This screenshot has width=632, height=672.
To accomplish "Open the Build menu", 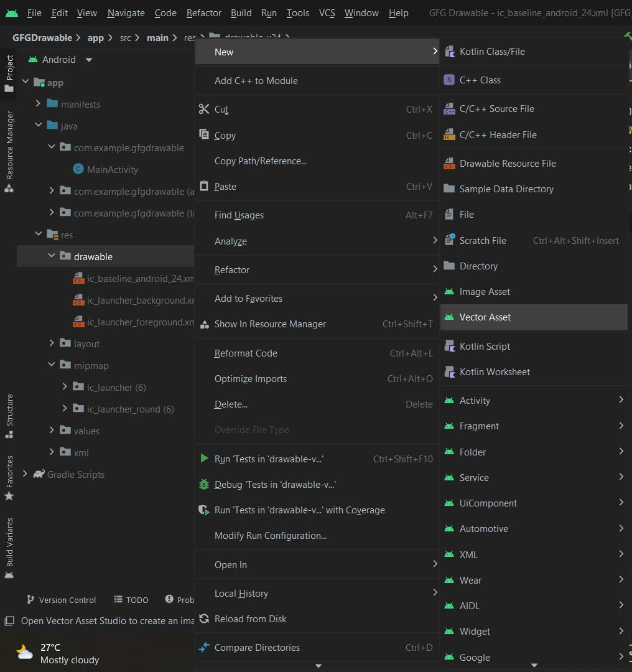I will pos(241,13).
